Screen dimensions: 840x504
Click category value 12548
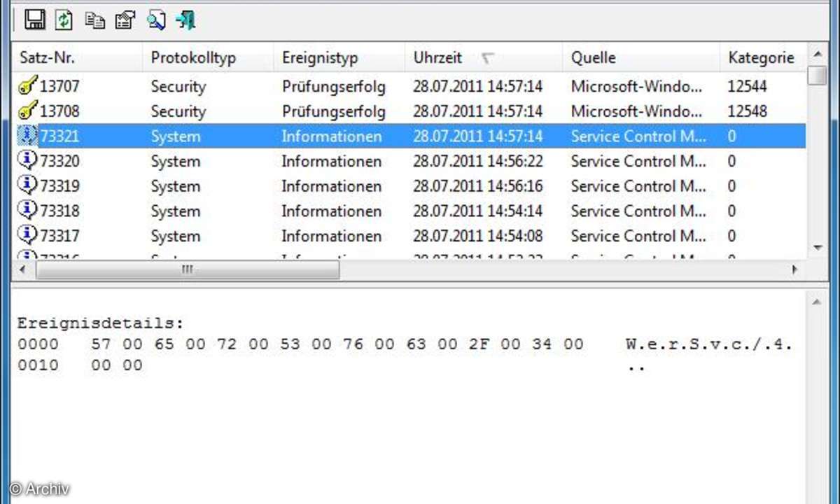747,111
